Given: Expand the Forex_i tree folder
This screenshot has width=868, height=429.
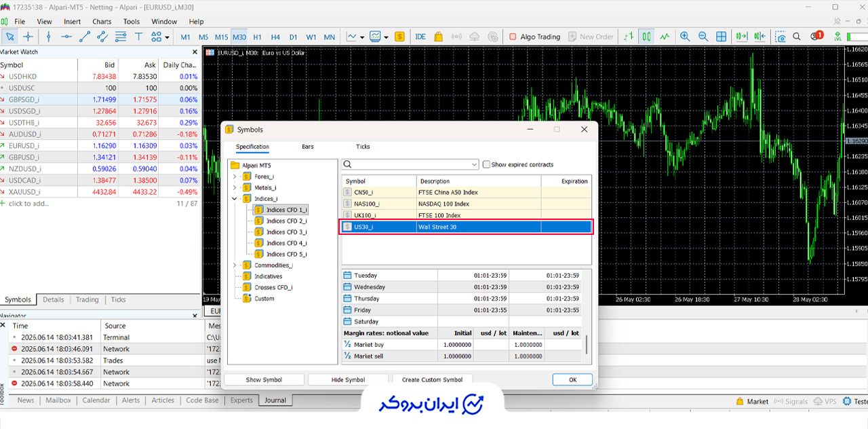Looking at the screenshot, I should [235, 176].
